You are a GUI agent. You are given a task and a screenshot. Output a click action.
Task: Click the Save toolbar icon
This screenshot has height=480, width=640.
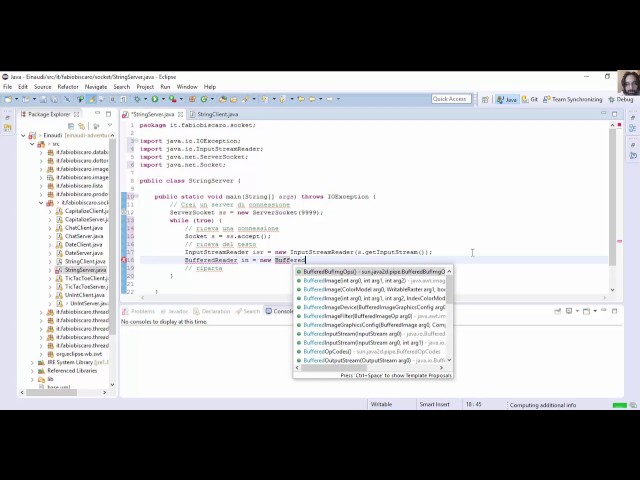pyautogui.click(x=43, y=99)
